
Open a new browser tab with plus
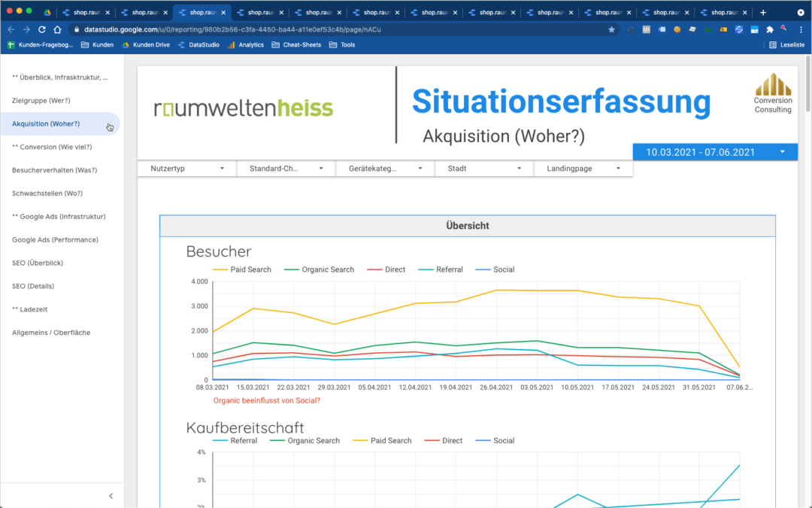pyautogui.click(x=763, y=12)
